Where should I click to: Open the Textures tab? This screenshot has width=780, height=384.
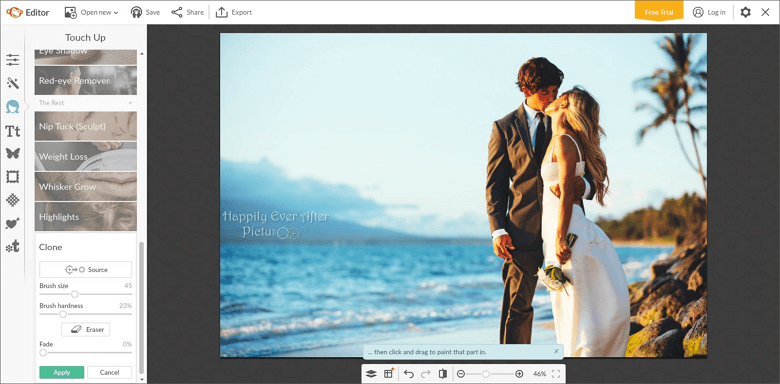tap(12, 200)
